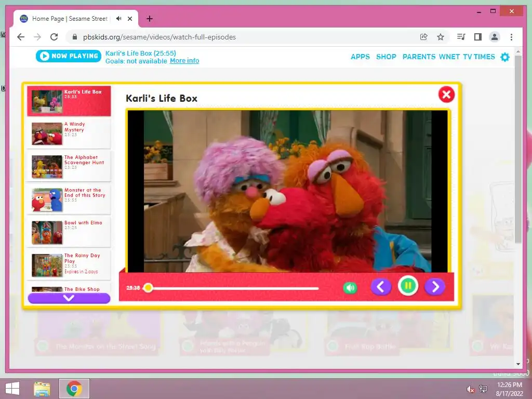This screenshot has height=399, width=532.
Task: Close the Sesame Street tab
Action: tap(130, 19)
